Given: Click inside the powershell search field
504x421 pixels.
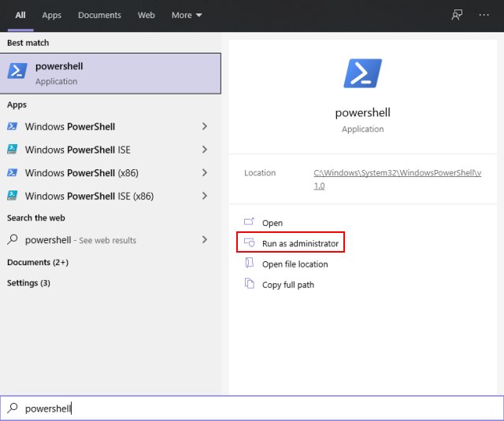Looking at the screenshot, I should (252, 408).
